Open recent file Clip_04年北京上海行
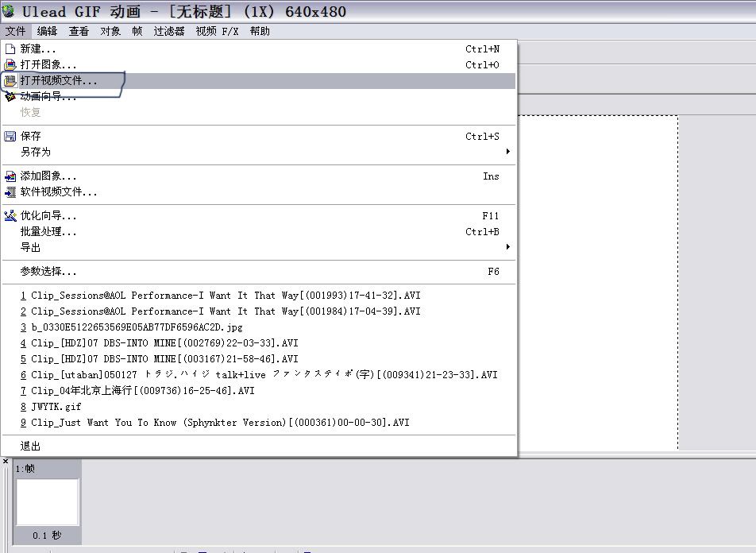This screenshot has height=553, width=756. click(259, 390)
